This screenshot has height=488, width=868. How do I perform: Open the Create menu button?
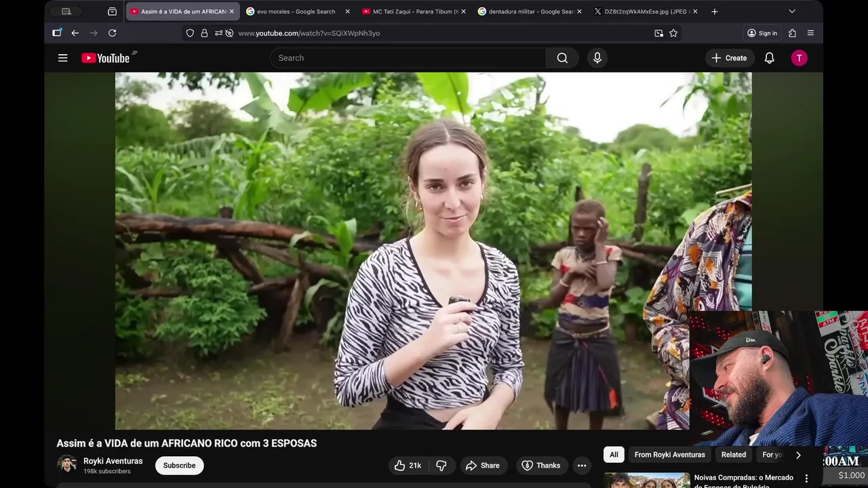[x=729, y=58]
